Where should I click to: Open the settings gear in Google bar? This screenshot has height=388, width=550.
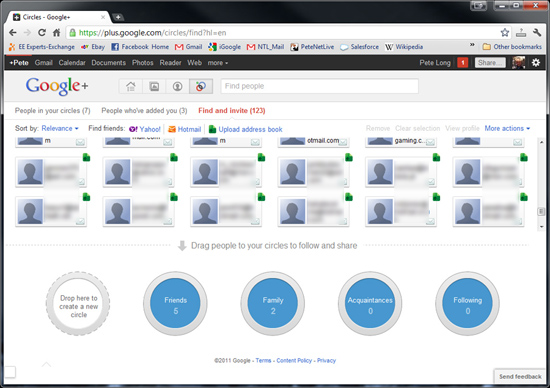536,63
